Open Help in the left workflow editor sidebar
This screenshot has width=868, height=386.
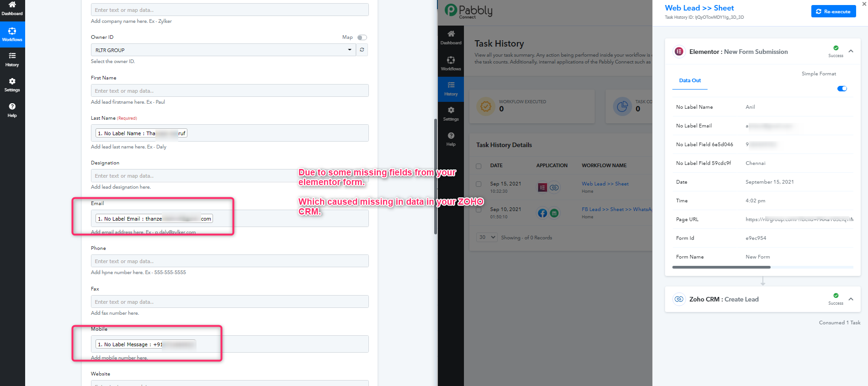[x=12, y=110]
